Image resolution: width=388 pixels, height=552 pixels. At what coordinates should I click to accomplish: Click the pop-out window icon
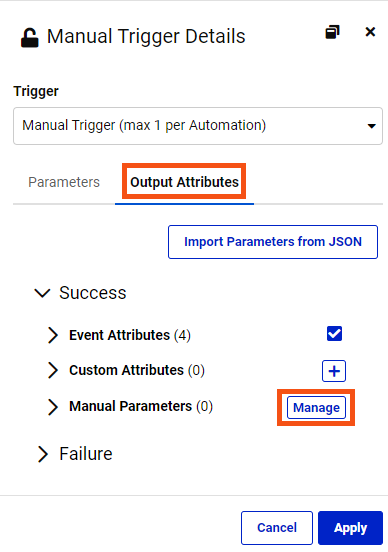click(332, 32)
